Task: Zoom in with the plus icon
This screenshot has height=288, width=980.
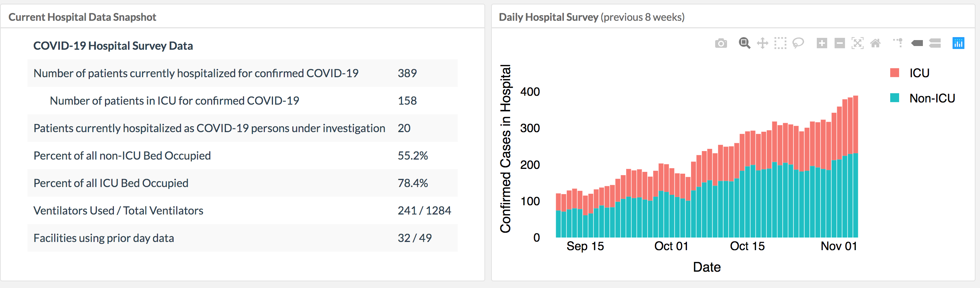Action: tap(822, 43)
